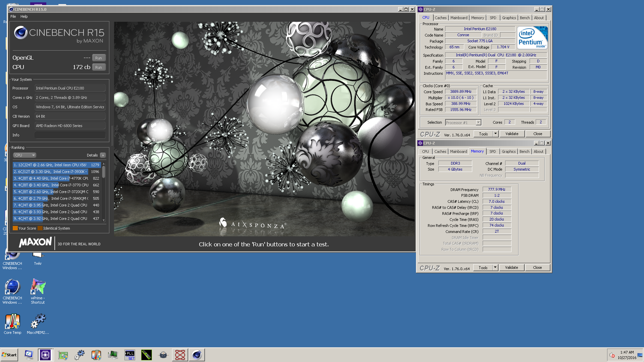644x362 pixels.
Task: Click the green RAM stick taskbar icon
Action: (147, 355)
